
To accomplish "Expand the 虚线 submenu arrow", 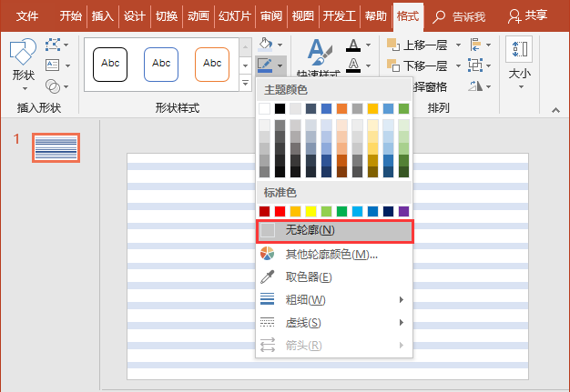I will tap(402, 322).
